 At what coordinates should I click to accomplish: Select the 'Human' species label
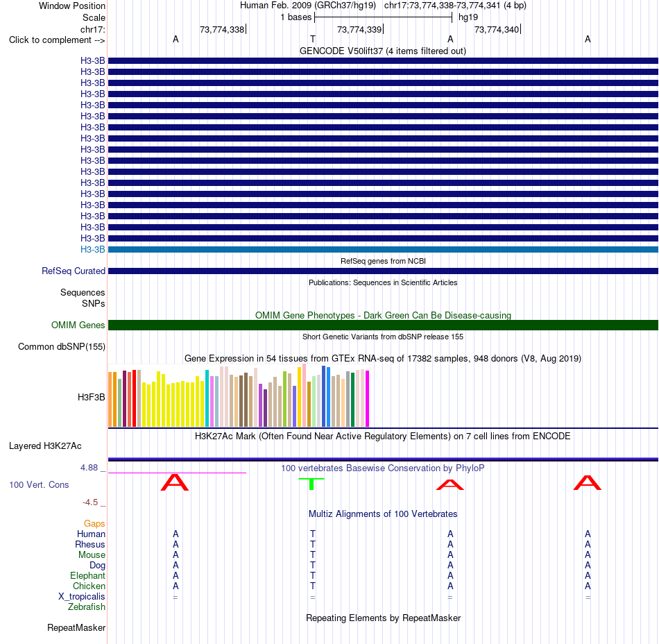[91, 534]
